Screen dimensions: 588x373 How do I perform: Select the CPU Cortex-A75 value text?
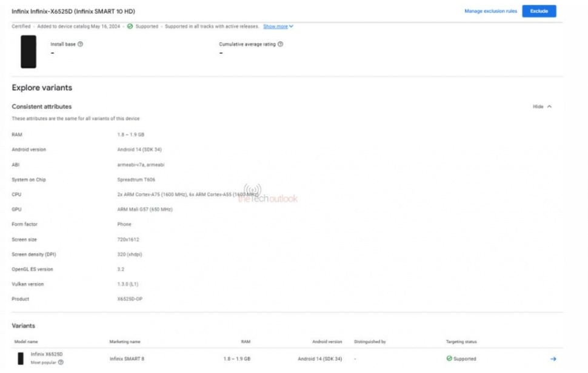[x=187, y=195]
